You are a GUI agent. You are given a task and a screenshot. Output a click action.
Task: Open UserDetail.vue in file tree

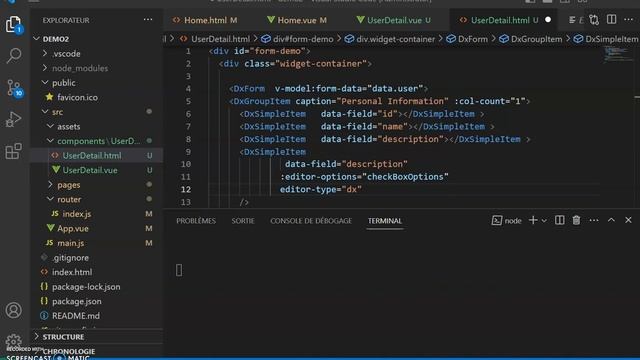pos(98,170)
